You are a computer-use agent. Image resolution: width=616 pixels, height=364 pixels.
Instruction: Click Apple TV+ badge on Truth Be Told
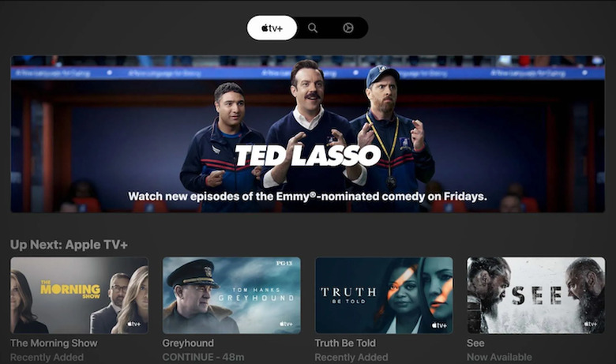click(439, 325)
